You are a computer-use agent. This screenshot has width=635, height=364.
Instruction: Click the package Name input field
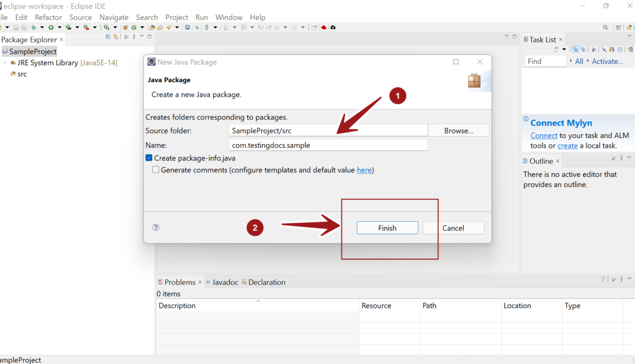(x=328, y=145)
